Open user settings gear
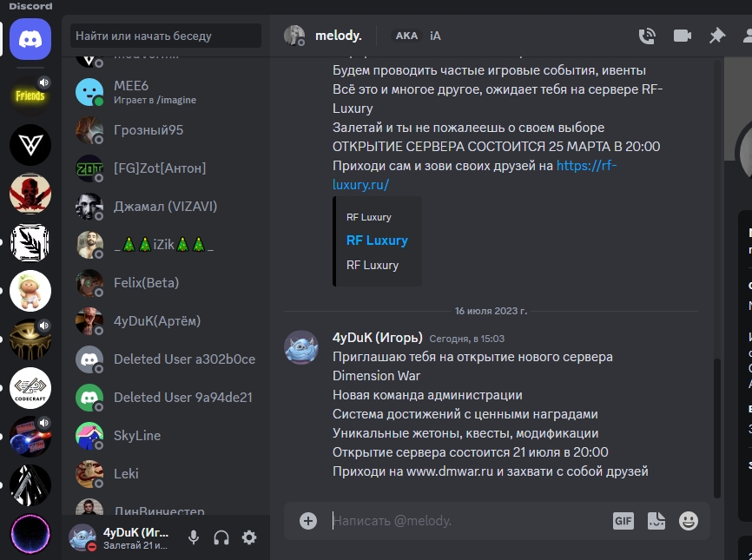The image size is (752, 560). 249,537
